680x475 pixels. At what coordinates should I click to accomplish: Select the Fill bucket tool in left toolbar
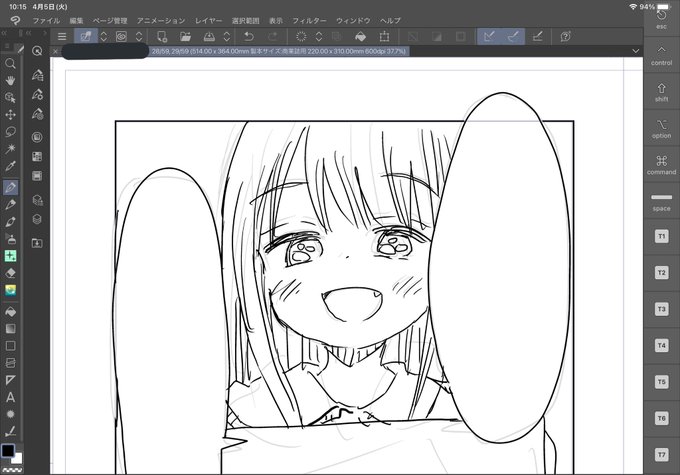(x=10, y=311)
